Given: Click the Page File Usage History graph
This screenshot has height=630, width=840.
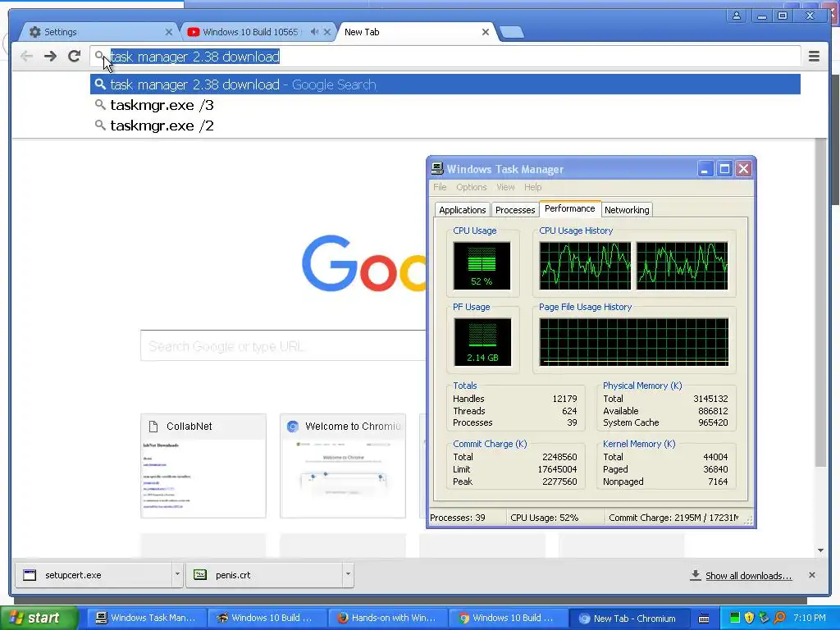Looking at the screenshot, I should pyautogui.click(x=634, y=342).
